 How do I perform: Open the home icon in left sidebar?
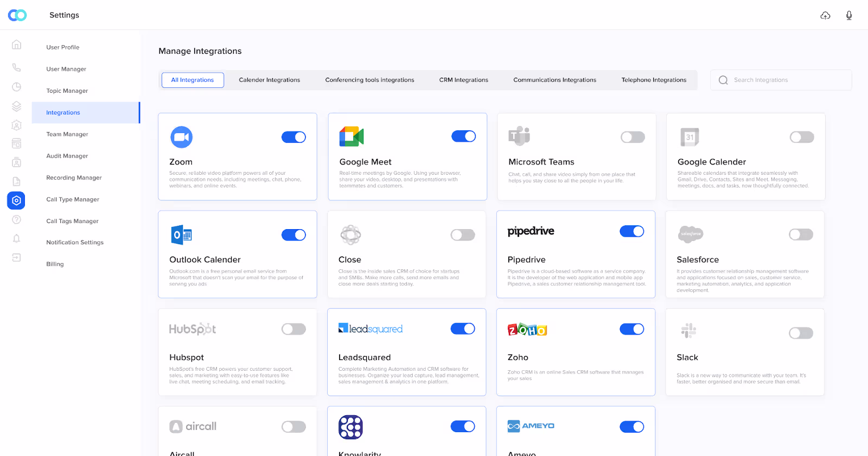pyautogui.click(x=16, y=45)
